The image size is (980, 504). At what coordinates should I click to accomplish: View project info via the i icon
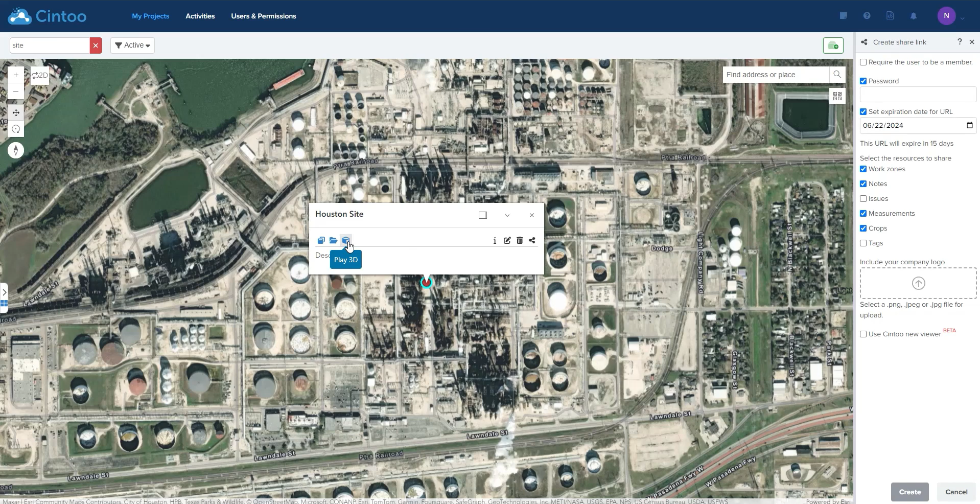(494, 240)
